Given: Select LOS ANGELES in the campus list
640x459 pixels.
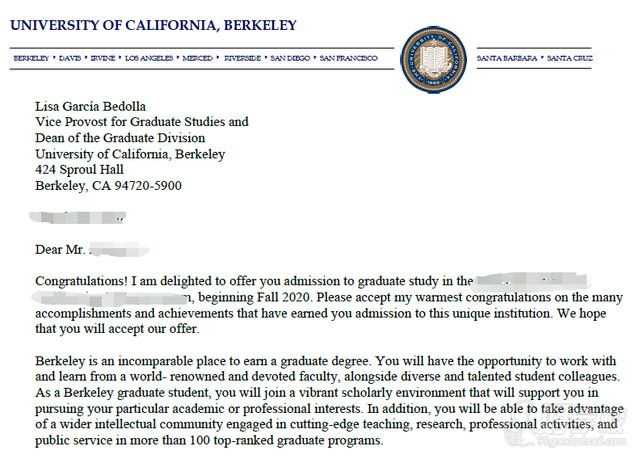Looking at the screenshot, I should 151,58.
